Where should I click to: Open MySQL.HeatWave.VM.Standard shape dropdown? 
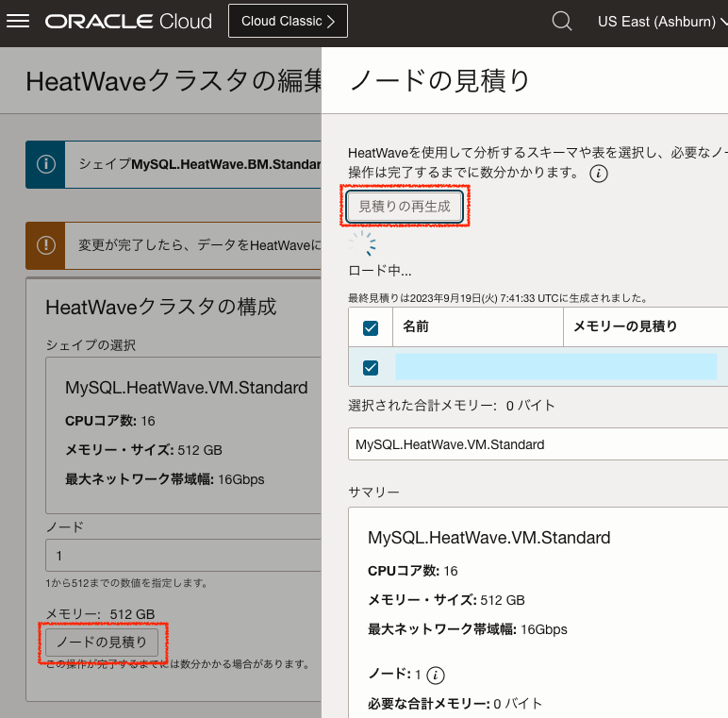(x=538, y=444)
